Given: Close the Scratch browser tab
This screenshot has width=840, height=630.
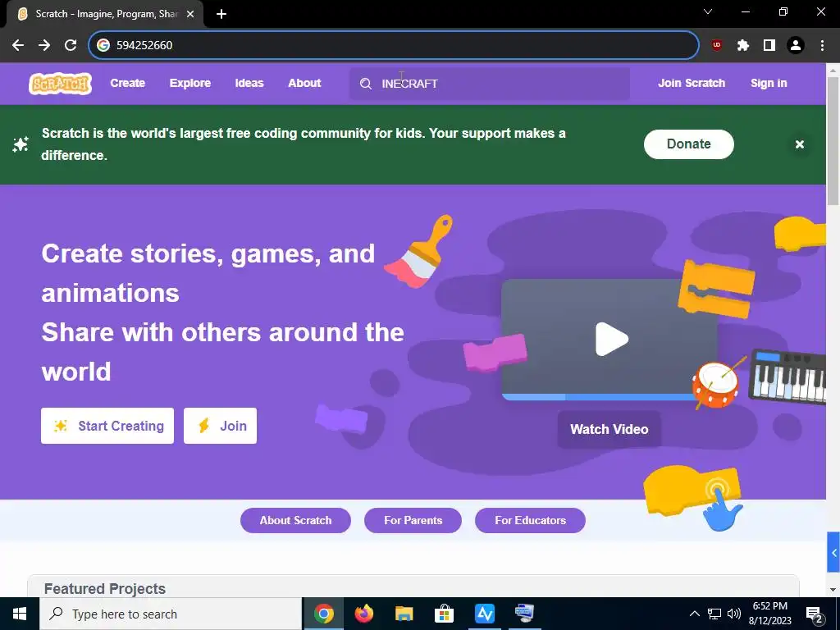Looking at the screenshot, I should click(x=190, y=14).
